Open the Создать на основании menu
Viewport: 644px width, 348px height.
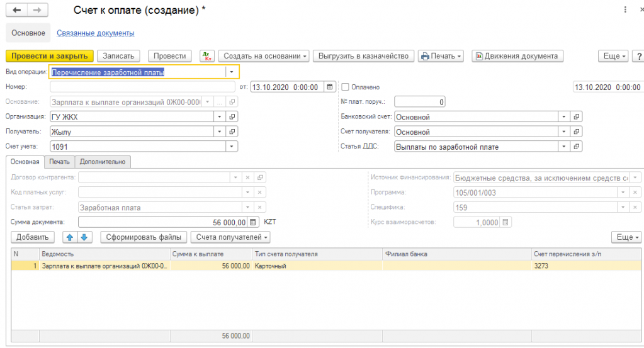point(265,56)
